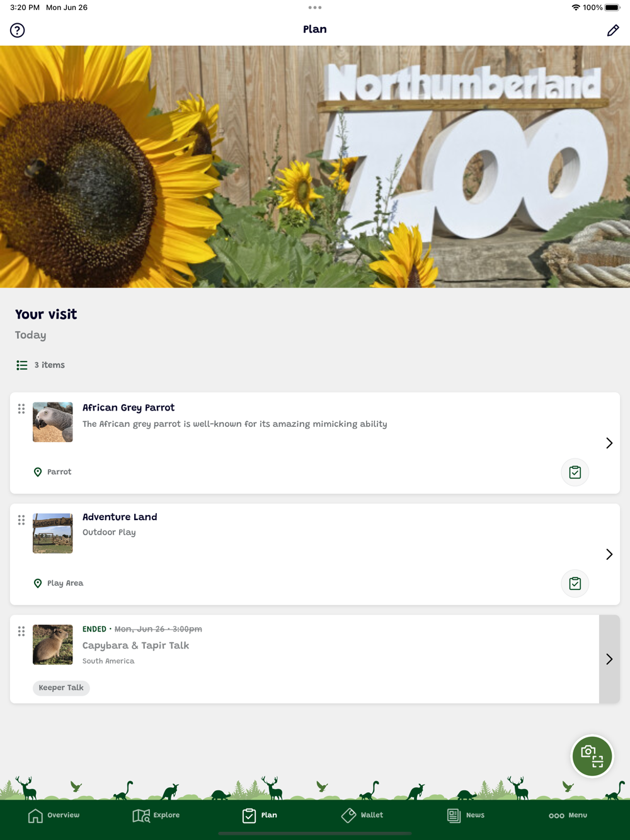The width and height of the screenshot is (630, 840).
Task: Select the capybara thumbnail image
Action: coord(53,645)
